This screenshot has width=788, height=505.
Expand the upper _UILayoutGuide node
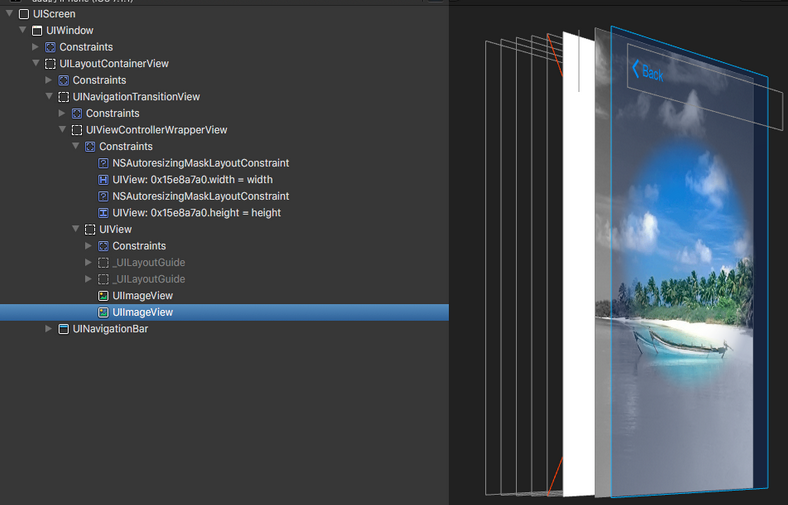88,262
